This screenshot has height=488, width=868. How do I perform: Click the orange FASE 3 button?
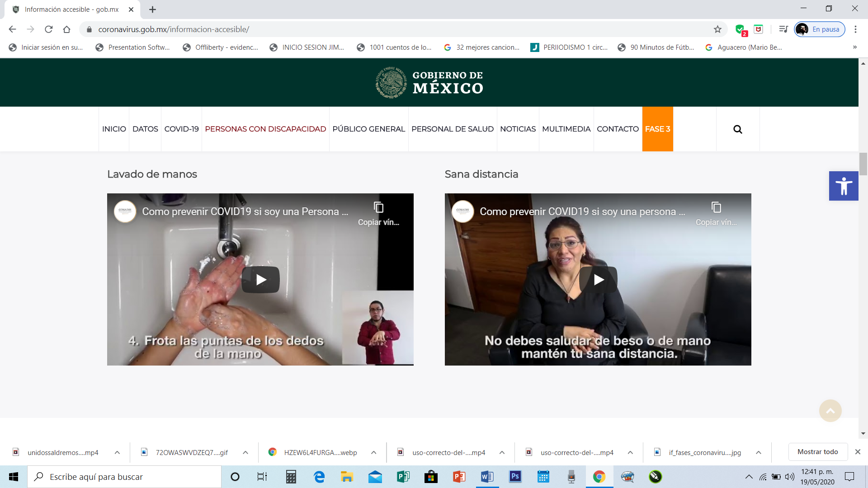(657, 129)
